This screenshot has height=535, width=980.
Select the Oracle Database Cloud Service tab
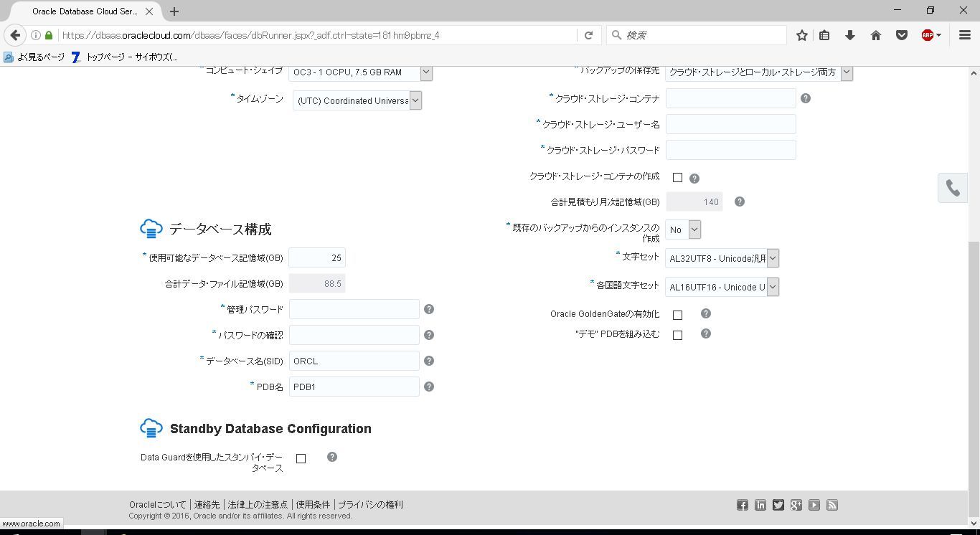[x=85, y=11]
